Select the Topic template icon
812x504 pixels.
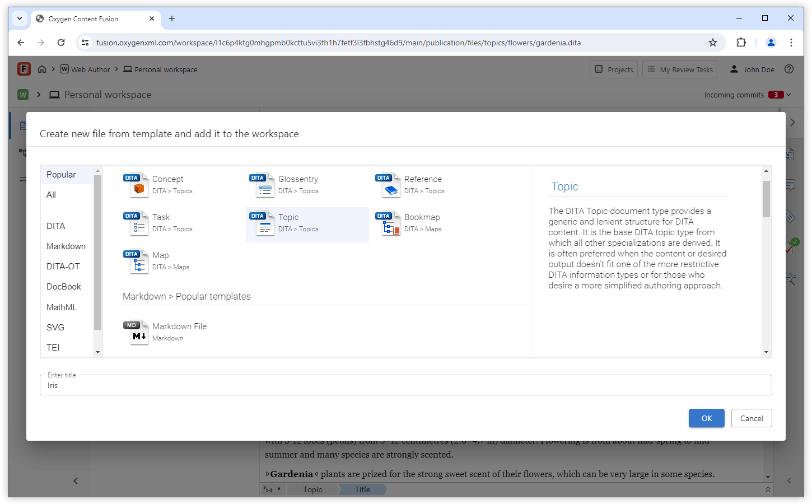pos(262,223)
